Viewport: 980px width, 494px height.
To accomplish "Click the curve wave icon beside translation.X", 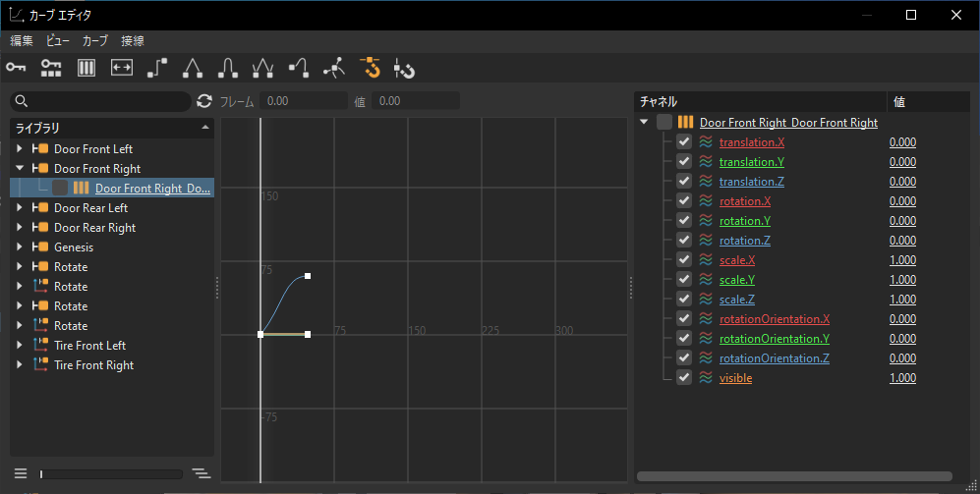I will 706,141.
